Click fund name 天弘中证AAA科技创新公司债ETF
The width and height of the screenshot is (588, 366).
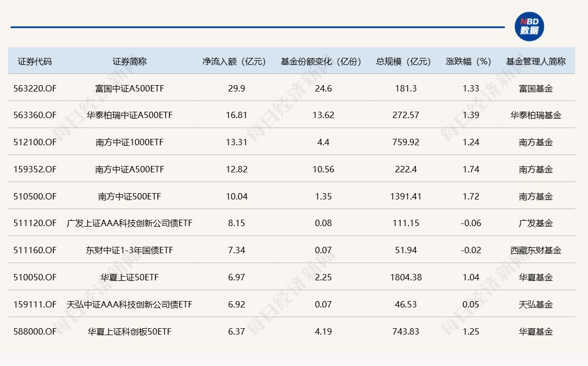tap(129, 304)
